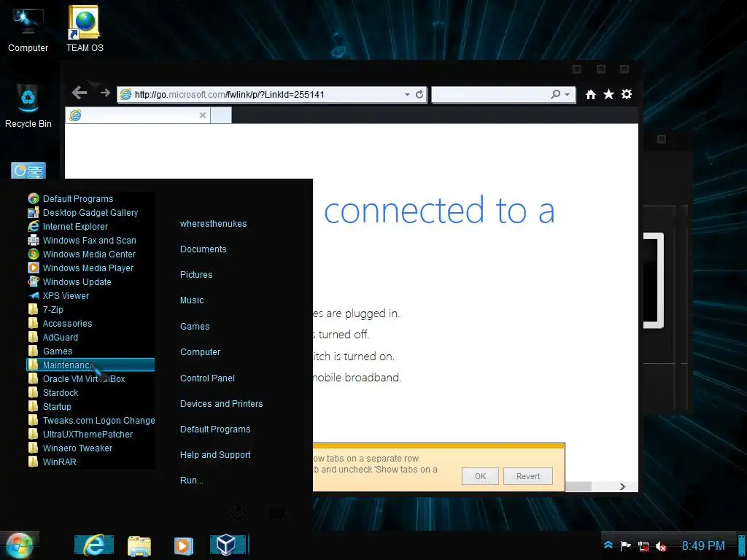Open Music from the Start menu
The width and height of the screenshot is (747, 560).
click(x=192, y=300)
